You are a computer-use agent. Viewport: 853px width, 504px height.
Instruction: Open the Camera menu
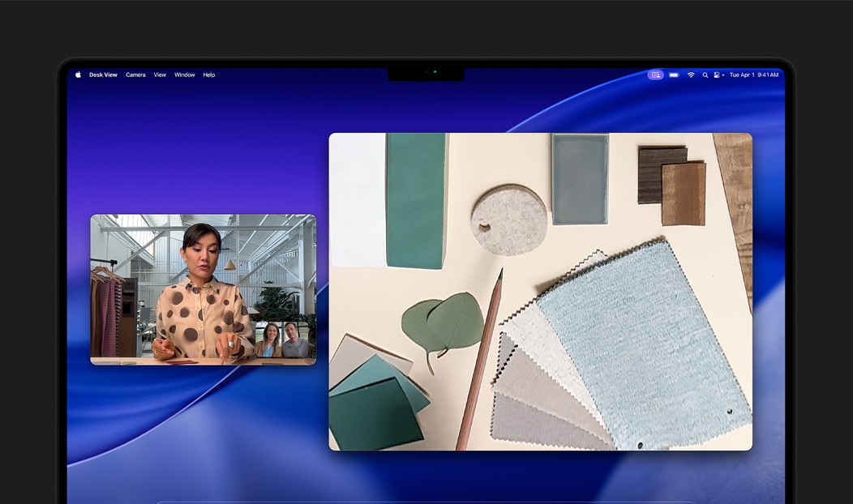coord(135,75)
